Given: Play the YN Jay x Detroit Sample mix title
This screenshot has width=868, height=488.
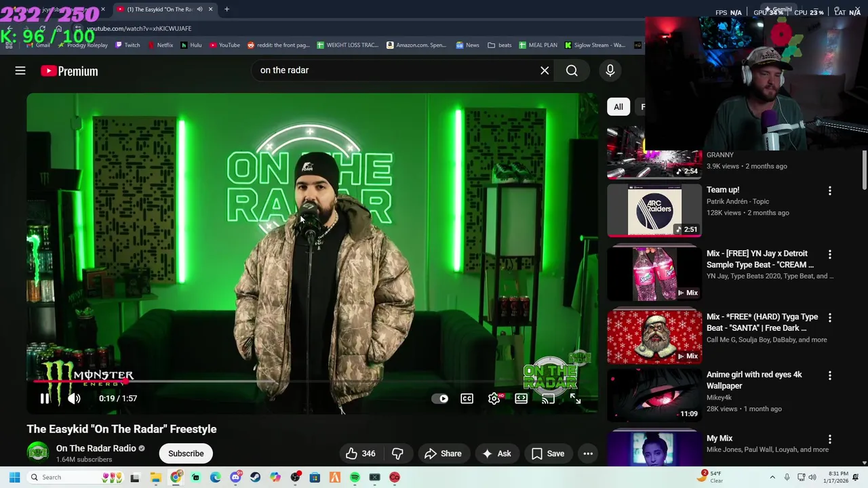Looking at the screenshot, I should (x=759, y=259).
